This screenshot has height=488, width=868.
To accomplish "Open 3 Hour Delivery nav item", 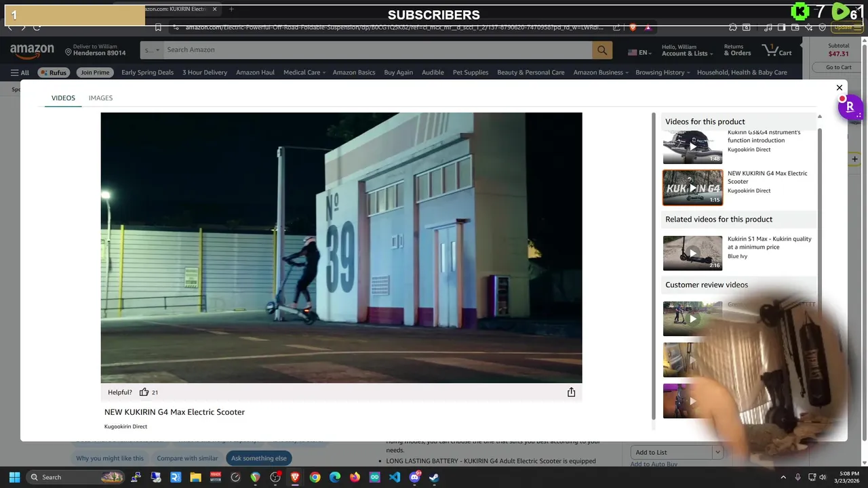I will (x=205, y=73).
